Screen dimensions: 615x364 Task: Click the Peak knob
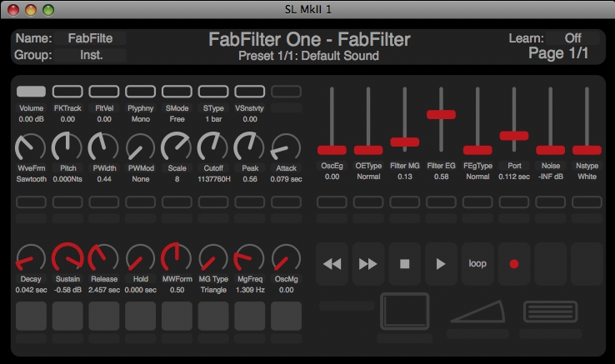coord(250,147)
